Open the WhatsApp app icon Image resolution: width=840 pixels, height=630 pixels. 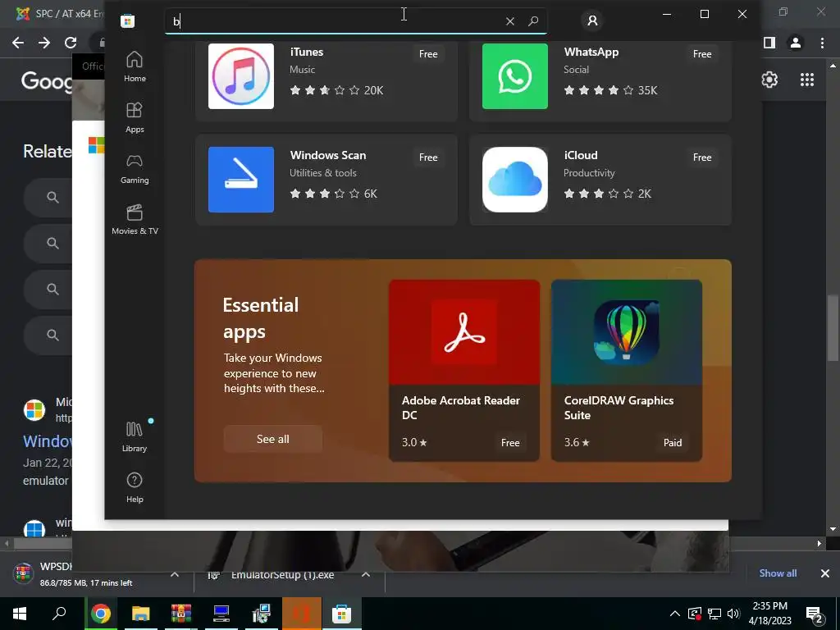pyautogui.click(x=515, y=76)
